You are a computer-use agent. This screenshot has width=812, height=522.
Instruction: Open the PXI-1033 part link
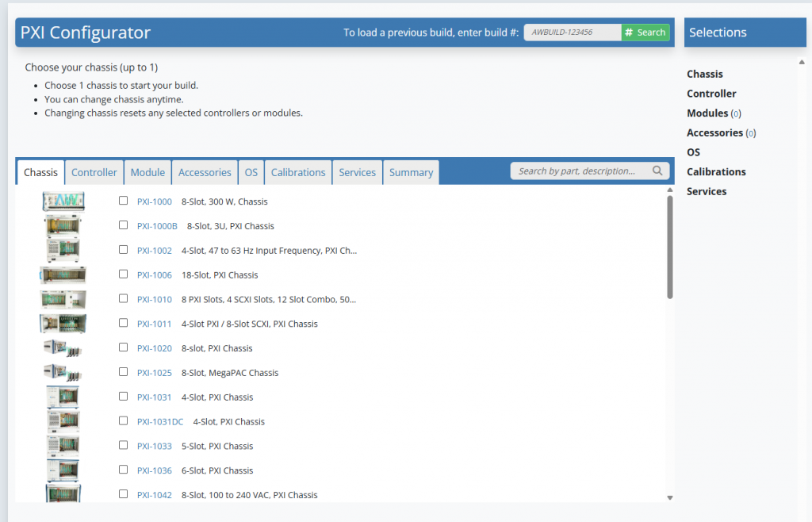point(155,446)
